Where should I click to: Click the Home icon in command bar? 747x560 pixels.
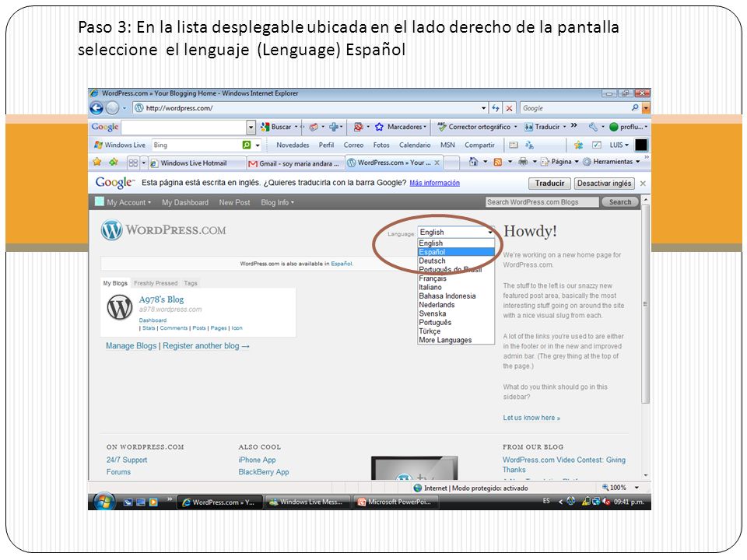pos(473,162)
